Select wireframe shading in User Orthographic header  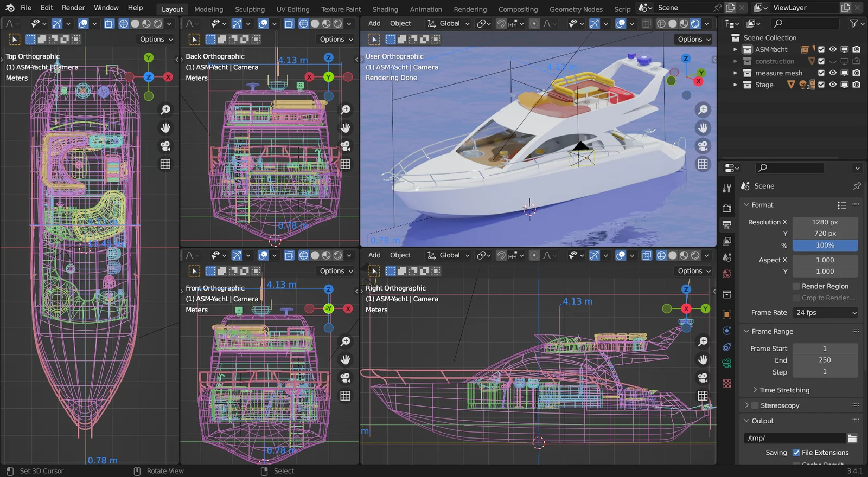pos(661,23)
